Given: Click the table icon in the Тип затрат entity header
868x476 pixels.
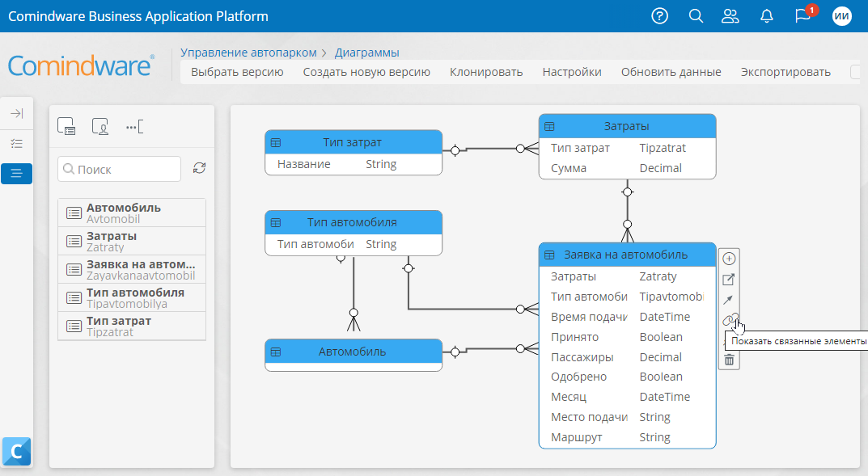Looking at the screenshot, I should (276, 142).
